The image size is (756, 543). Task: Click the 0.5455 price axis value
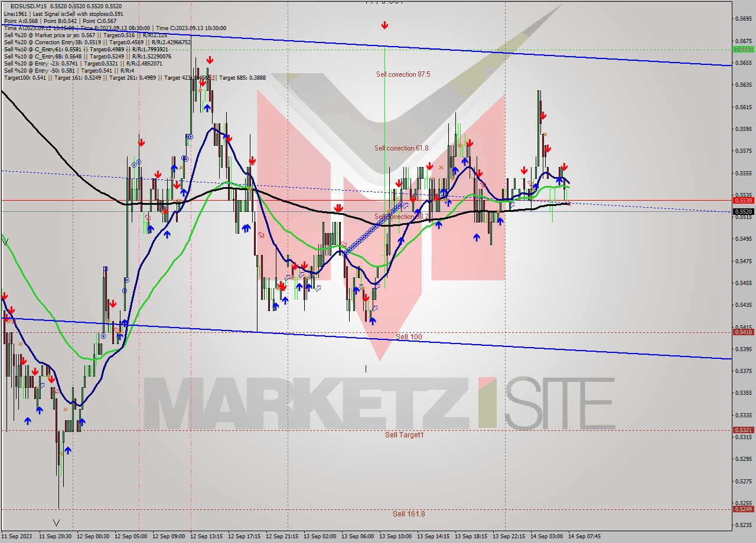pyautogui.click(x=744, y=283)
